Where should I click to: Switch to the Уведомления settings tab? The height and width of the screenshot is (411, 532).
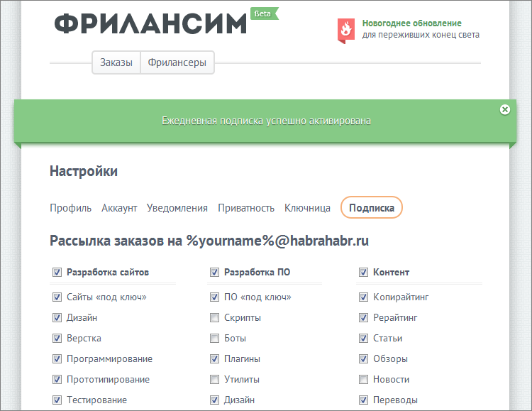tap(177, 207)
